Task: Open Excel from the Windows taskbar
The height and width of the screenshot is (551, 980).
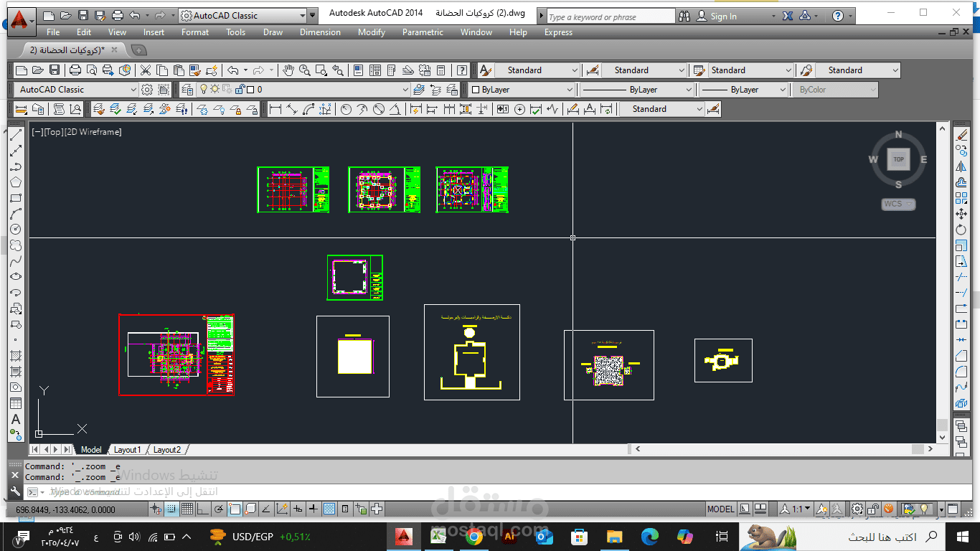Action: click(439, 536)
